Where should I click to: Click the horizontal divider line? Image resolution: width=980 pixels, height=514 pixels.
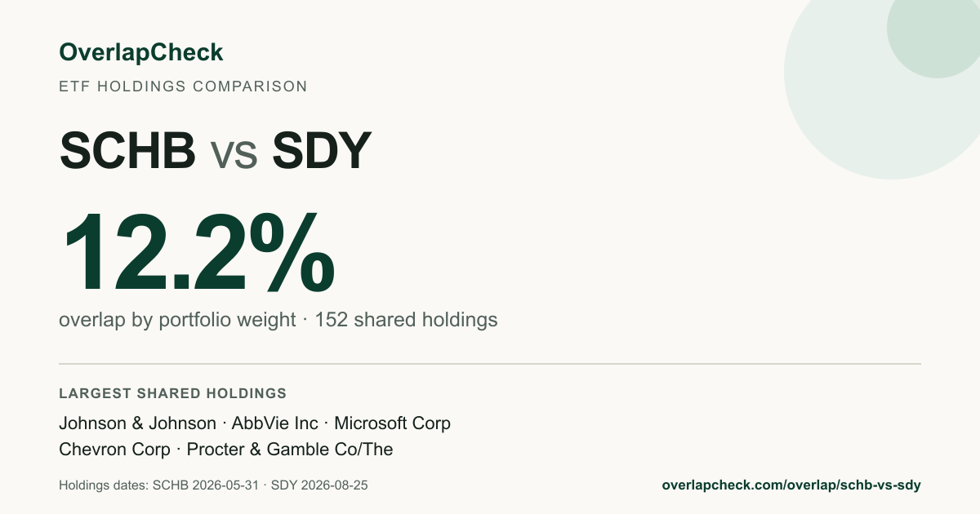490,363
